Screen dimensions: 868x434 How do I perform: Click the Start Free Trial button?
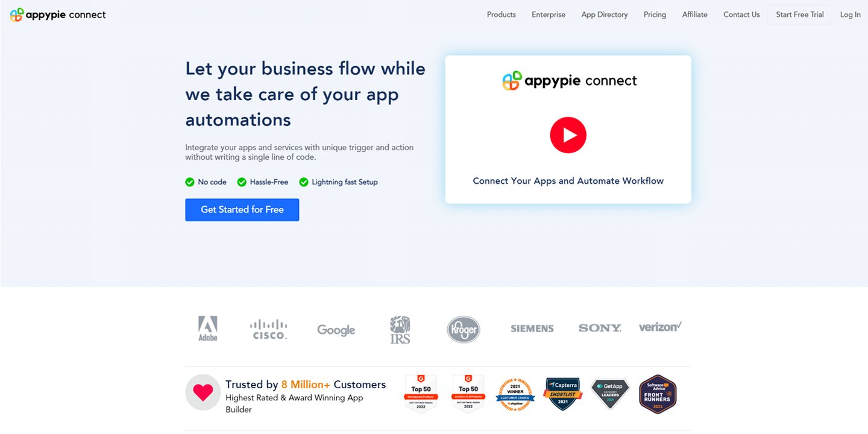(x=800, y=14)
